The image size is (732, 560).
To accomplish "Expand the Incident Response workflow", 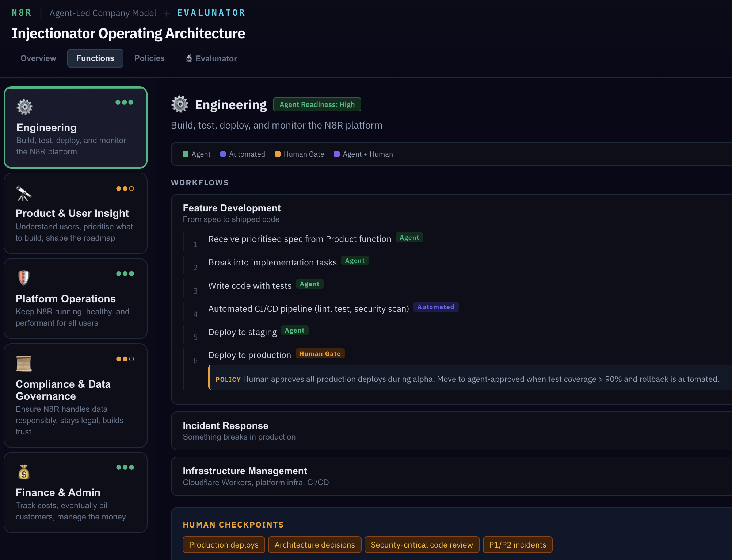I will (451, 431).
